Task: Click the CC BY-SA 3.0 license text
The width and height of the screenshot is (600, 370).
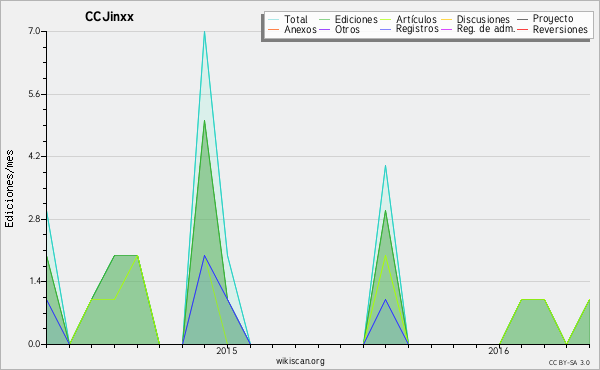Action: [569, 363]
